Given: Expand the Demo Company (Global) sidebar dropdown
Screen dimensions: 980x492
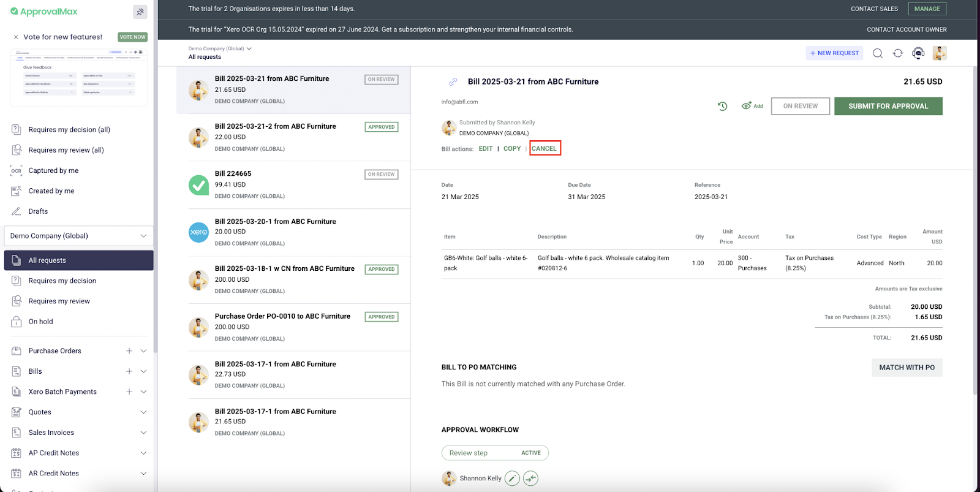Looking at the screenshot, I should (78, 236).
